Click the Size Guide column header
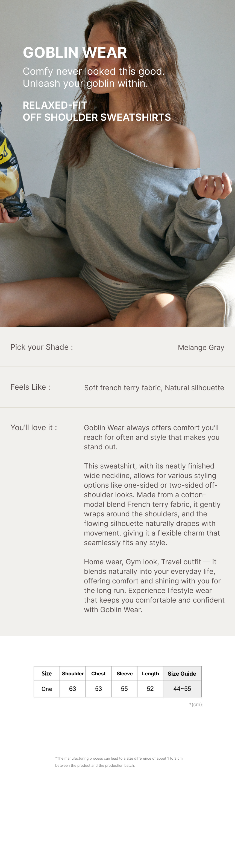The height and width of the screenshot is (868, 235). (x=182, y=674)
